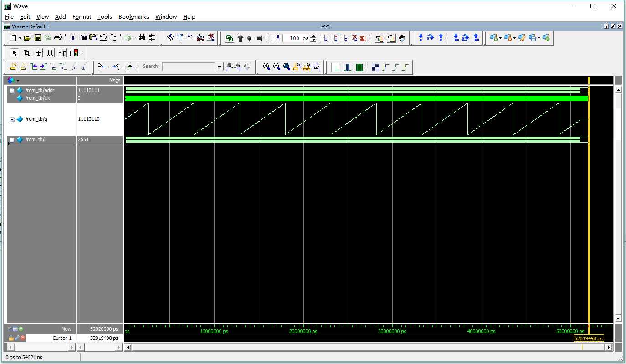Viewport: 626px width, 364px height.
Task: Open the New file dropdown arrow
Action: click(20, 38)
